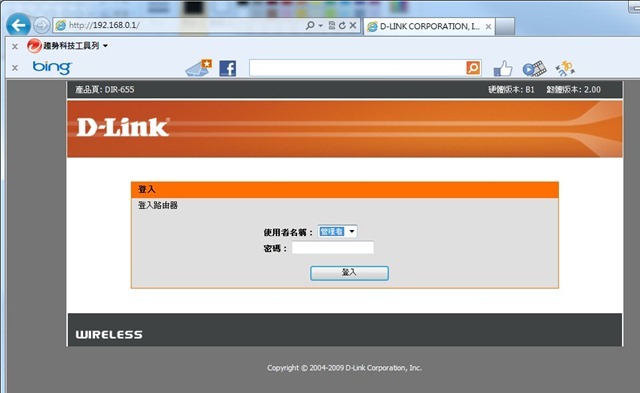Close the Trend Micro toolbar
The height and width of the screenshot is (393, 640).
pos(15,46)
